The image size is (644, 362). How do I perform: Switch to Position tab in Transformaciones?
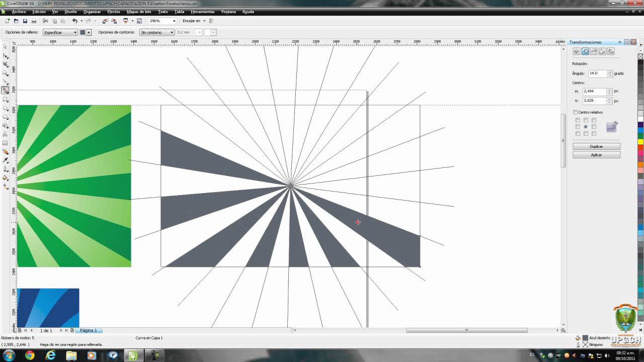coord(577,51)
